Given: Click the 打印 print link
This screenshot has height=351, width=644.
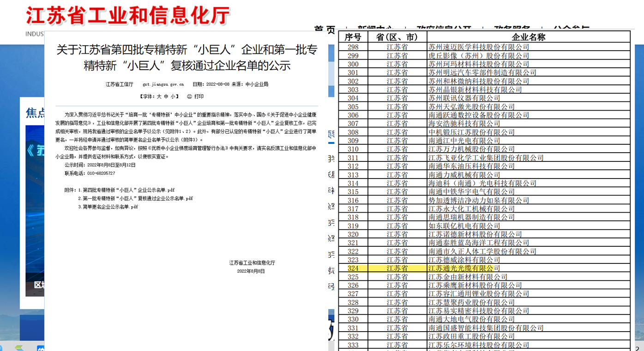Looking at the screenshot, I should click(199, 97).
